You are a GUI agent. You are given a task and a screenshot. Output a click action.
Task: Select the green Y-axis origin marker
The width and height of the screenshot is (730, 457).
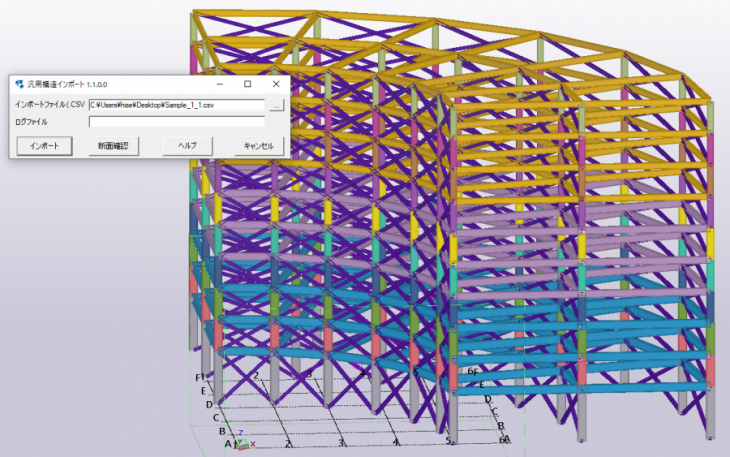(x=239, y=443)
